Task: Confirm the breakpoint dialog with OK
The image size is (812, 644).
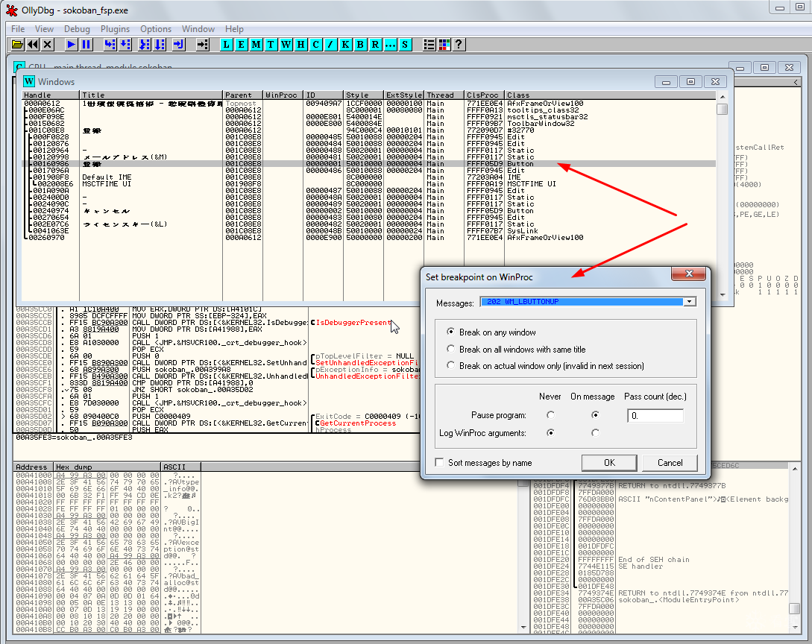Action: [x=609, y=463]
